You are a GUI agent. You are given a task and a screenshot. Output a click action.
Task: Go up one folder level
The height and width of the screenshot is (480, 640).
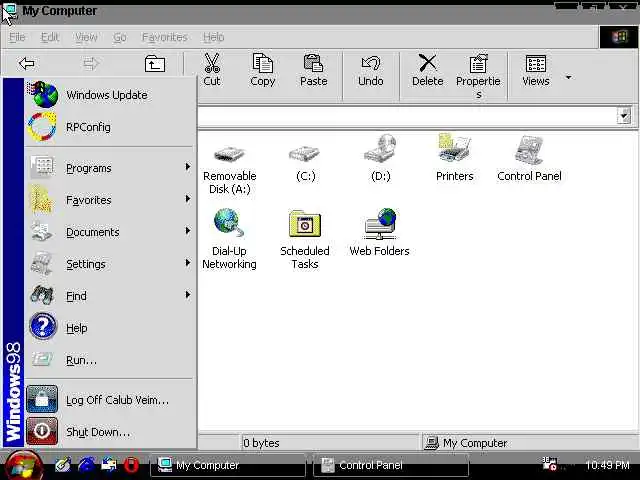(x=155, y=64)
